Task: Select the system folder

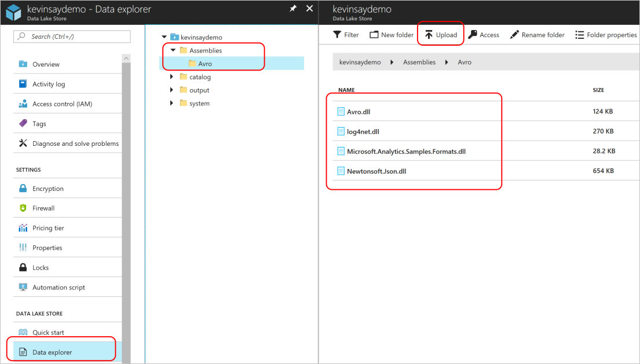Action: tap(199, 103)
